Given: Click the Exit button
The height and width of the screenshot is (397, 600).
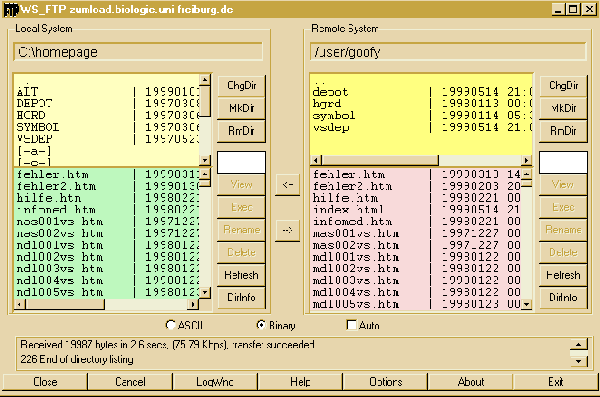Looking at the screenshot, I should pyautogui.click(x=556, y=382).
